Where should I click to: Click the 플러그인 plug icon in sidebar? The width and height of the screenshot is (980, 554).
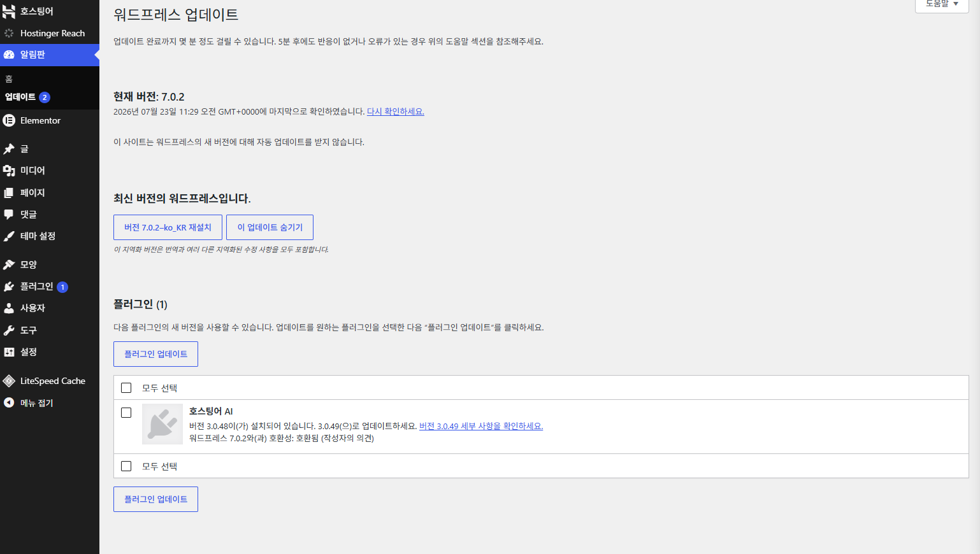[9, 287]
